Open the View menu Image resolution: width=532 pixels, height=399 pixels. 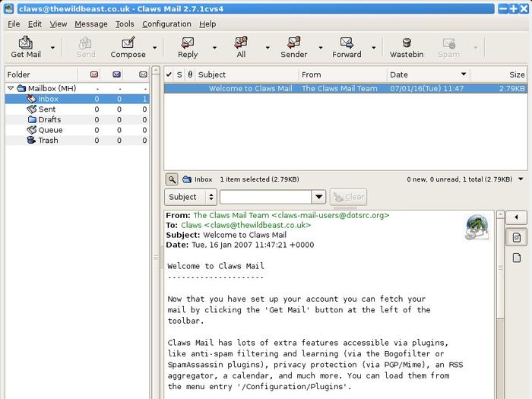58,24
